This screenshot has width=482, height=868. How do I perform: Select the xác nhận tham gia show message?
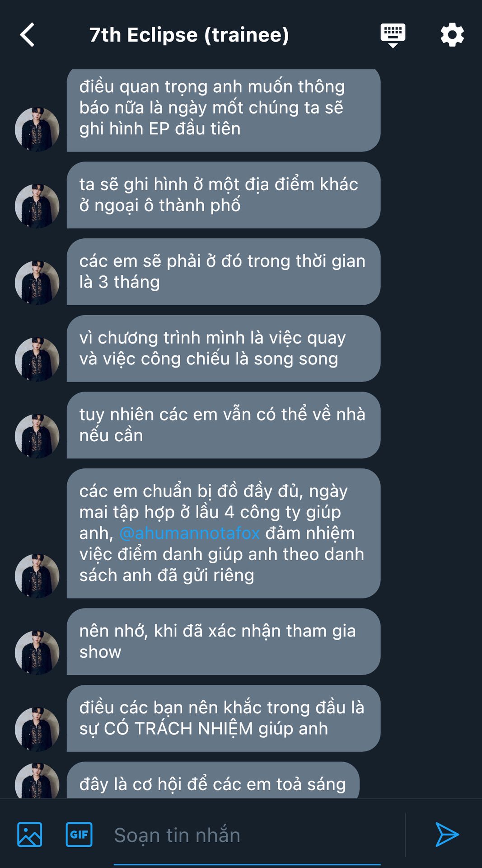(x=224, y=642)
